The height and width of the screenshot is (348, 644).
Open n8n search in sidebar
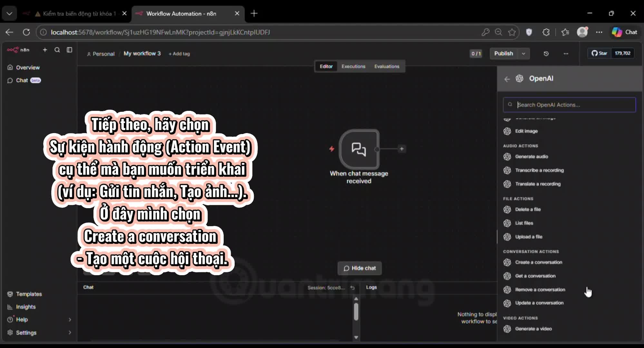[x=57, y=50]
